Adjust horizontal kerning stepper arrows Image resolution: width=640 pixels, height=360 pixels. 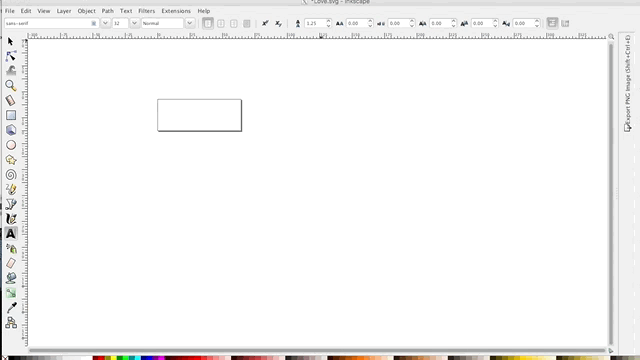tap(453, 23)
